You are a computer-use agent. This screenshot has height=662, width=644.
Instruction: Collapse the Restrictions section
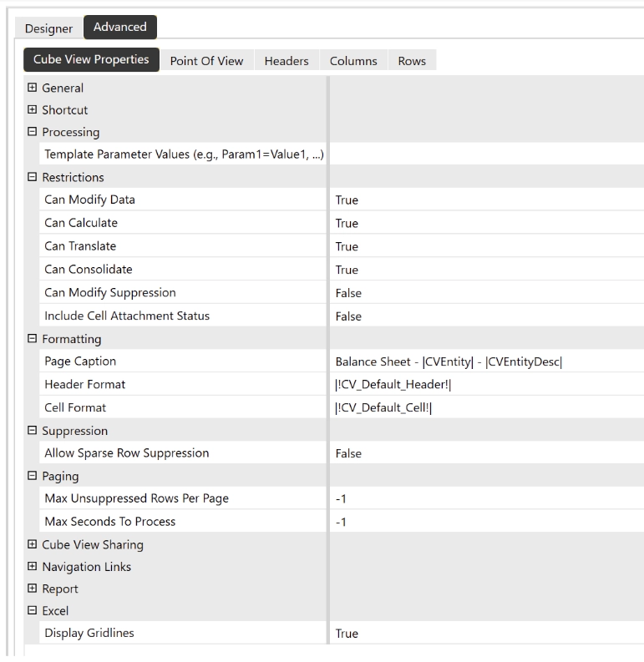(x=33, y=177)
